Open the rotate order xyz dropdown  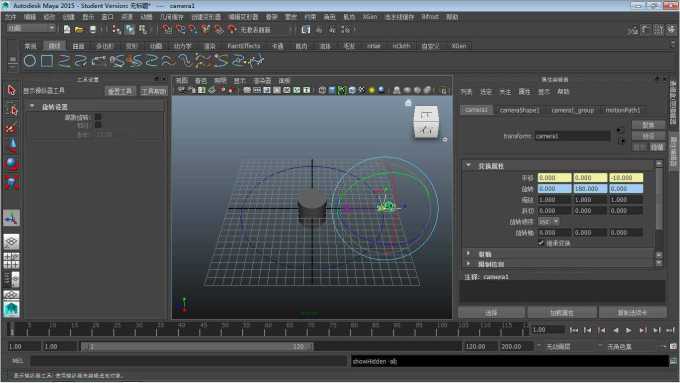[x=549, y=222]
